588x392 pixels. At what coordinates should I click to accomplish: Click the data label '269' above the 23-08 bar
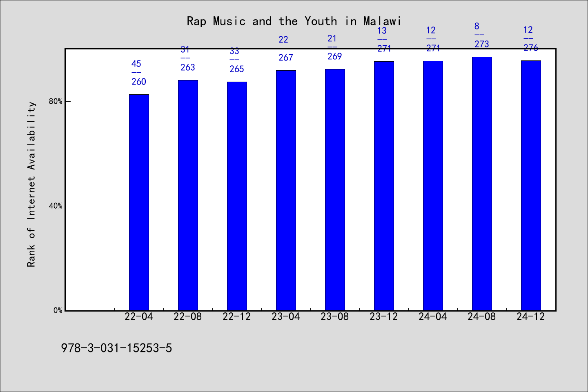pyautogui.click(x=335, y=56)
